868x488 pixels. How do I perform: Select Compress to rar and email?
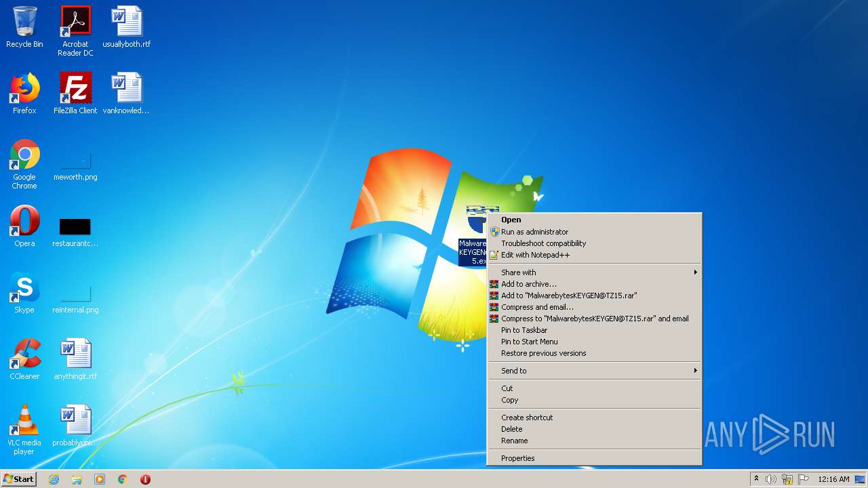point(595,319)
